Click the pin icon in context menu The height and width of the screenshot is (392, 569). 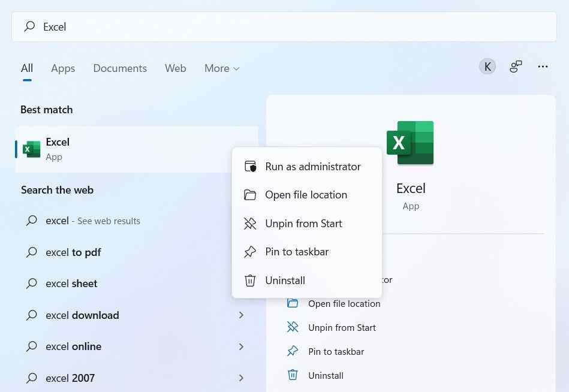point(250,252)
